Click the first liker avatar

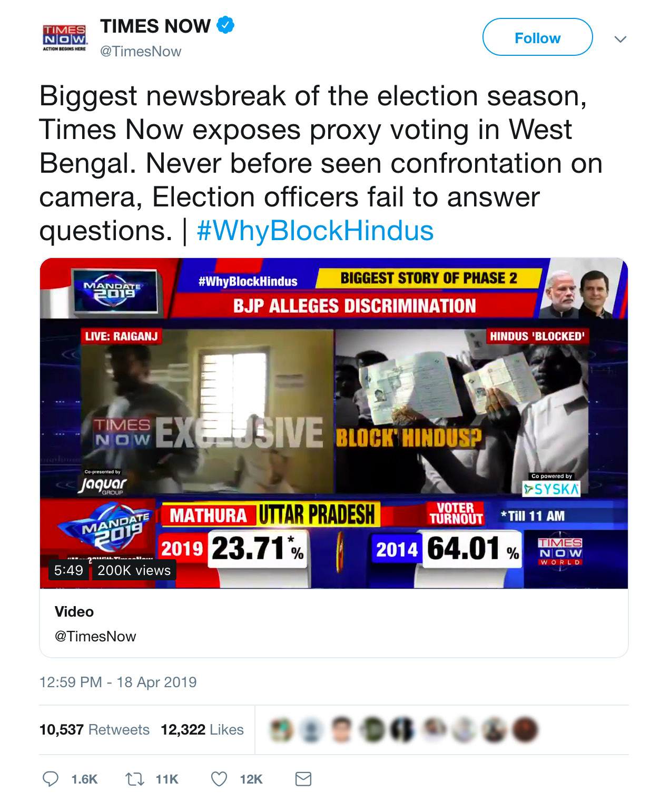tap(281, 730)
